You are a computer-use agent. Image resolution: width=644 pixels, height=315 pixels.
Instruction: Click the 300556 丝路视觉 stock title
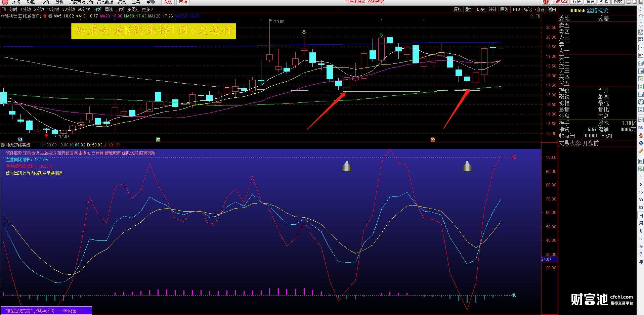pyautogui.click(x=589, y=10)
